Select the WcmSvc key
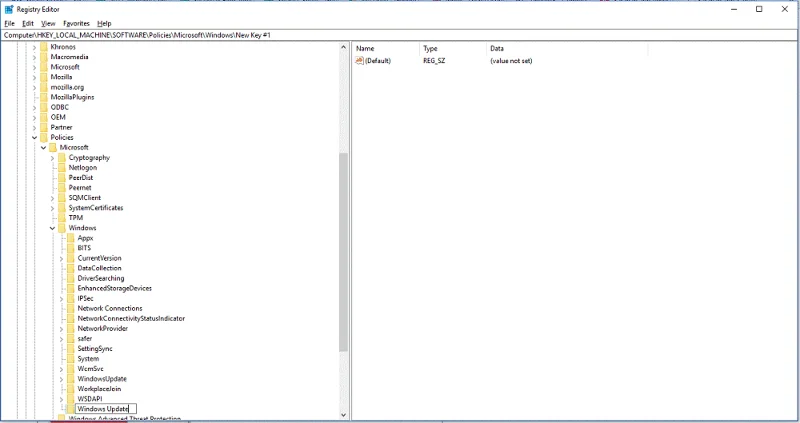 (90, 368)
